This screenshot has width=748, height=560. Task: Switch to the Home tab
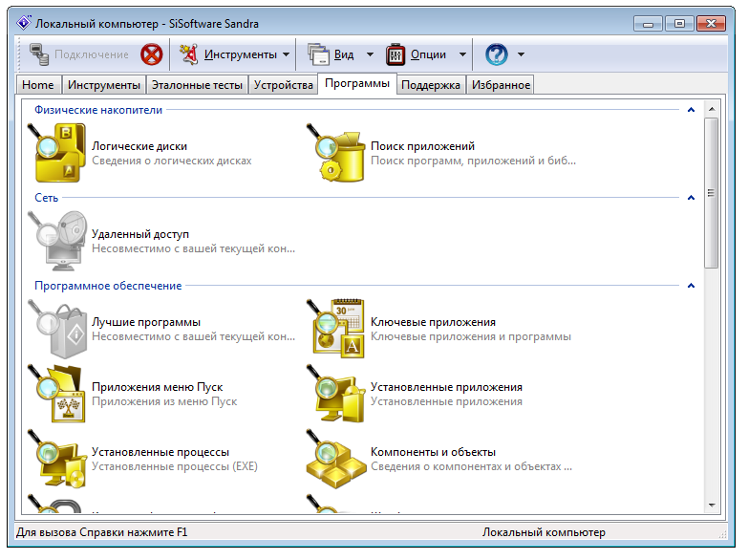click(38, 85)
